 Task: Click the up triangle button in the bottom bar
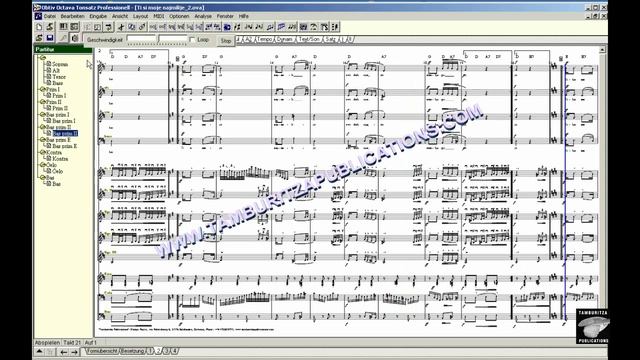(x=40, y=351)
